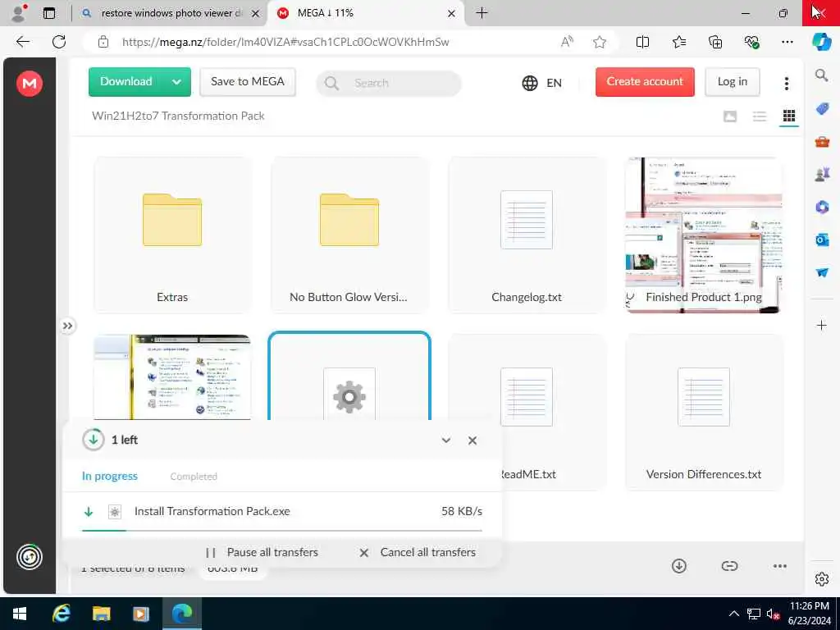840x630 pixels.
Task: Click the Read aloud icon
Action: tap(567, 42)
